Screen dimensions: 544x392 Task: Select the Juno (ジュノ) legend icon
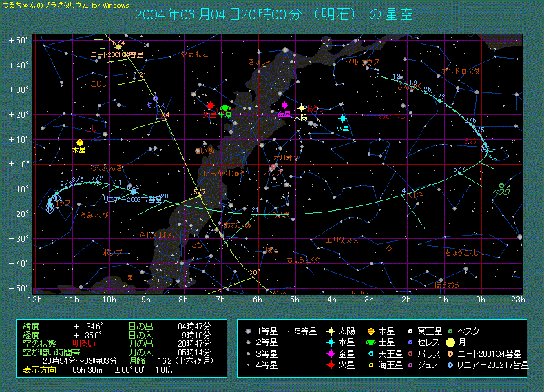[410, 364]
